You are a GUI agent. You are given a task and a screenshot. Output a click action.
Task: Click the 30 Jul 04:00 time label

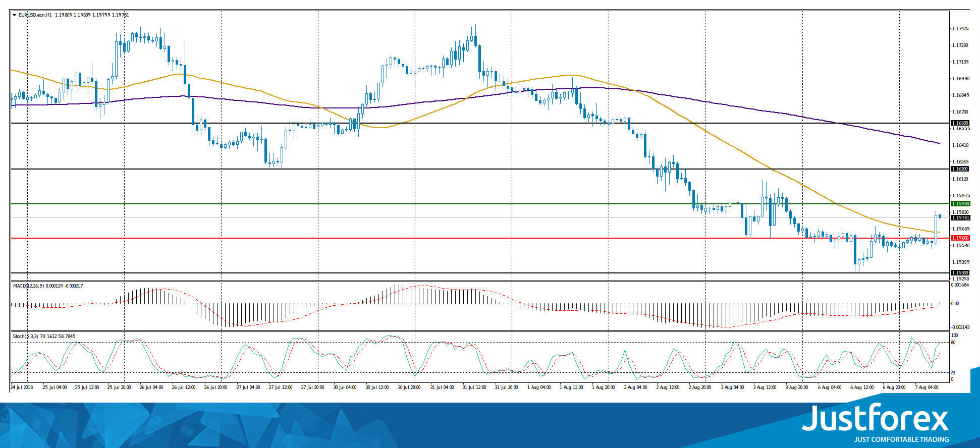[346, 387]
